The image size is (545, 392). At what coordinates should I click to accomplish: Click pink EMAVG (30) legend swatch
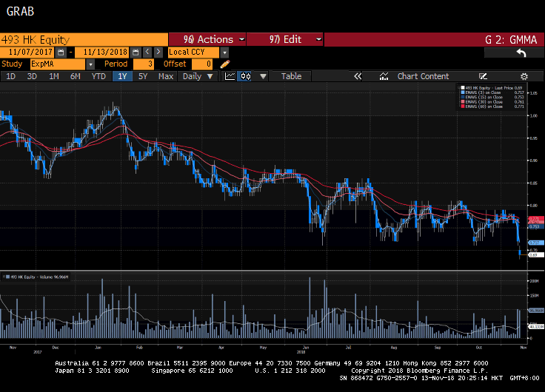point(463,102)
